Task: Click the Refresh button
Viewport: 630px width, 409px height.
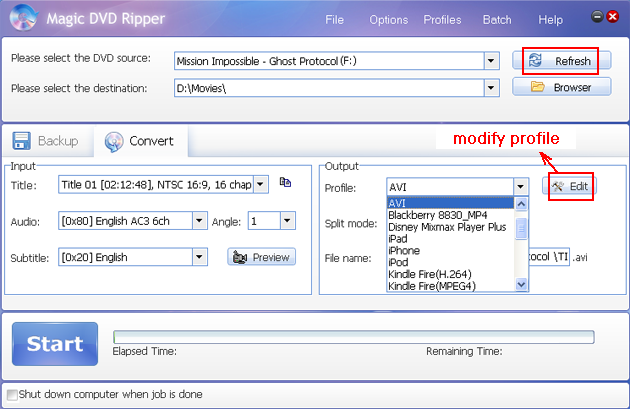Action: pyautogui.click(x=562, y=61)
